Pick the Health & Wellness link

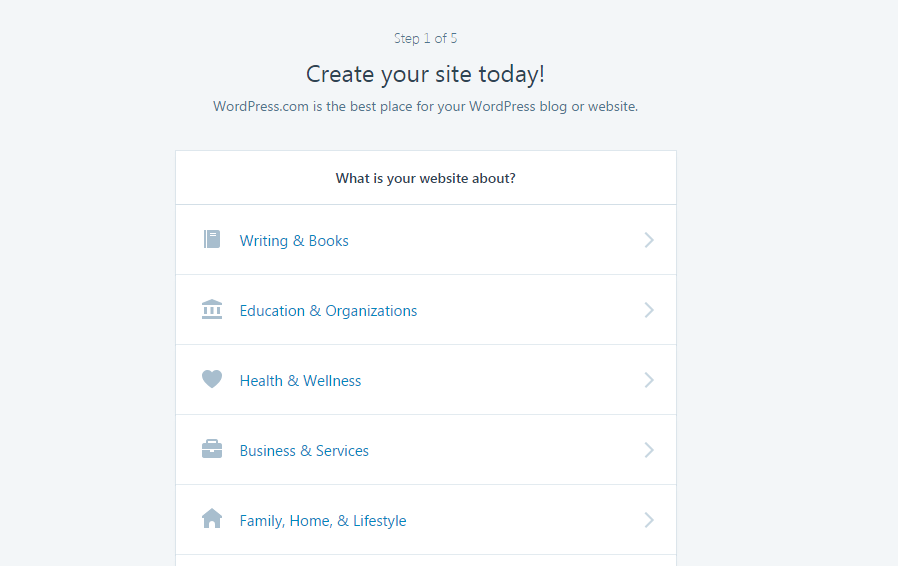300,381
